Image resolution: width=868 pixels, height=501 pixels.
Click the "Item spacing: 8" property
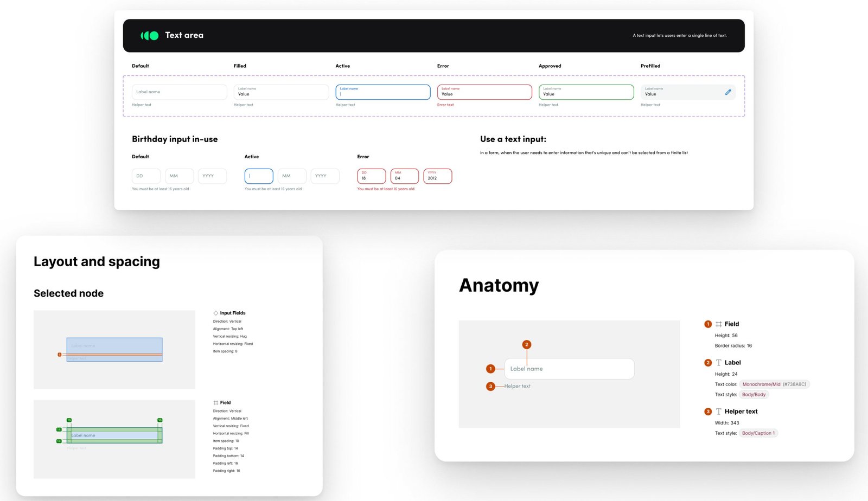[225, 351]
